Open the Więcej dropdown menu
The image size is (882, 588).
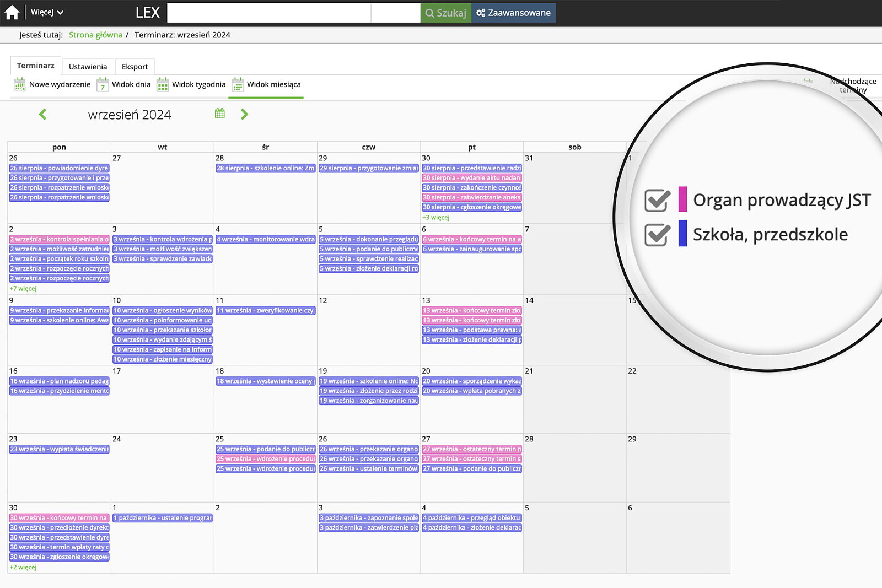point(47,12)
